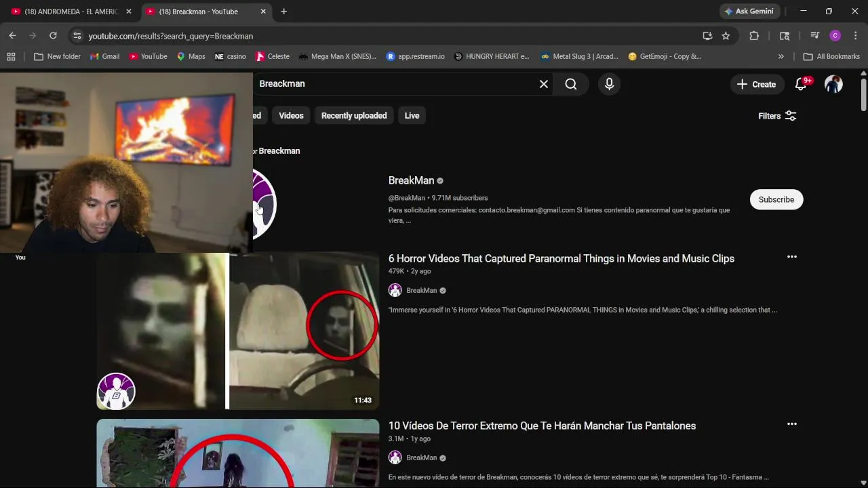Select the Recently uploaded filter chip
Image resolution: width=868 pixels, height=488 pixels.
point(354,116)
